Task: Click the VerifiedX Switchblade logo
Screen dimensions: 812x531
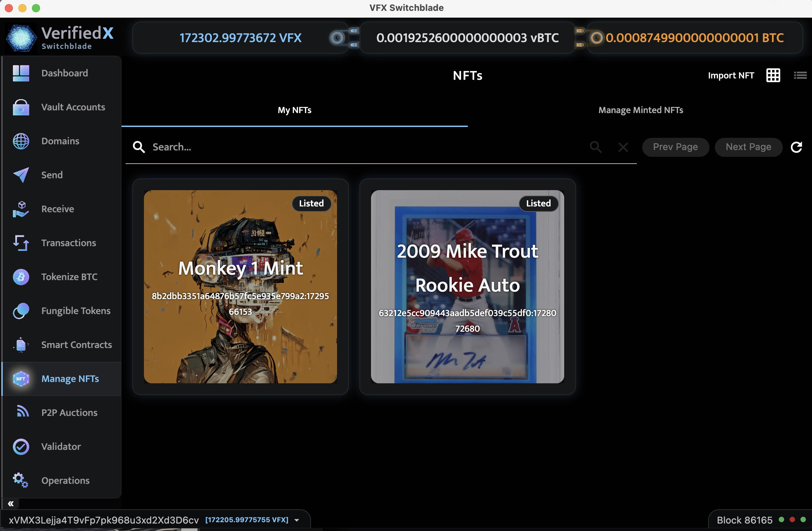Action: click(x=60, y=38)
